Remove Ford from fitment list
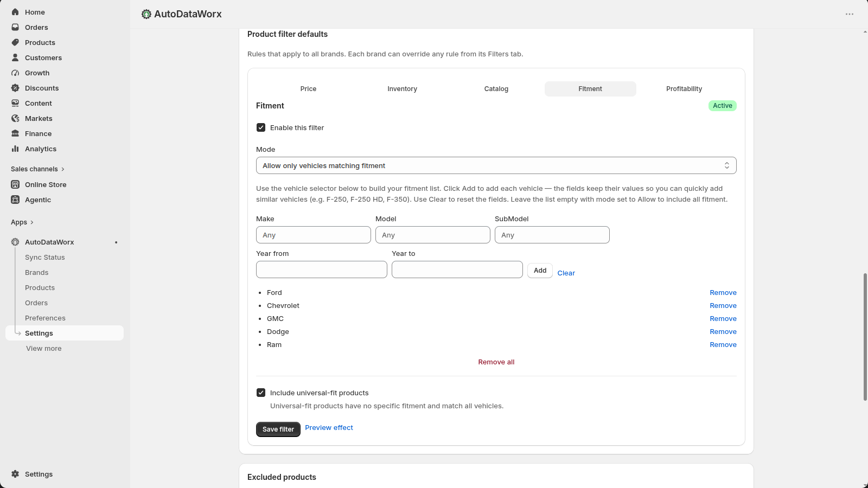Screen dimensions: 868x488 (723, 293)
